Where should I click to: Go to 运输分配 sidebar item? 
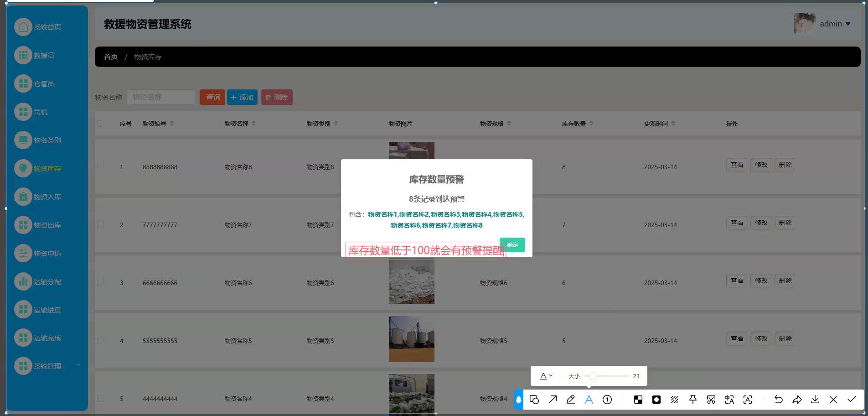[47, 281]
